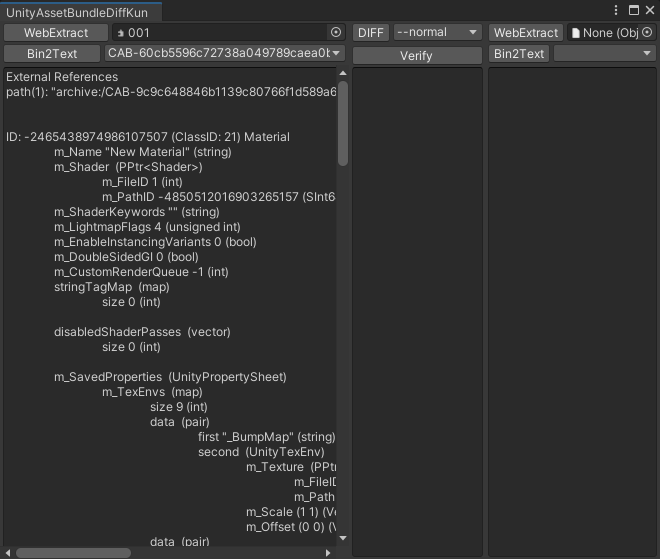Click the None (Obj object field
The height and width of the screenshot is (559, 660).
coord(612,32)
